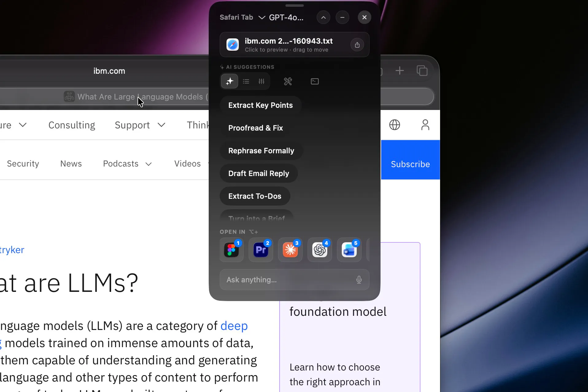Select the Videos tab on IBM page

click(x=188, y=164)
